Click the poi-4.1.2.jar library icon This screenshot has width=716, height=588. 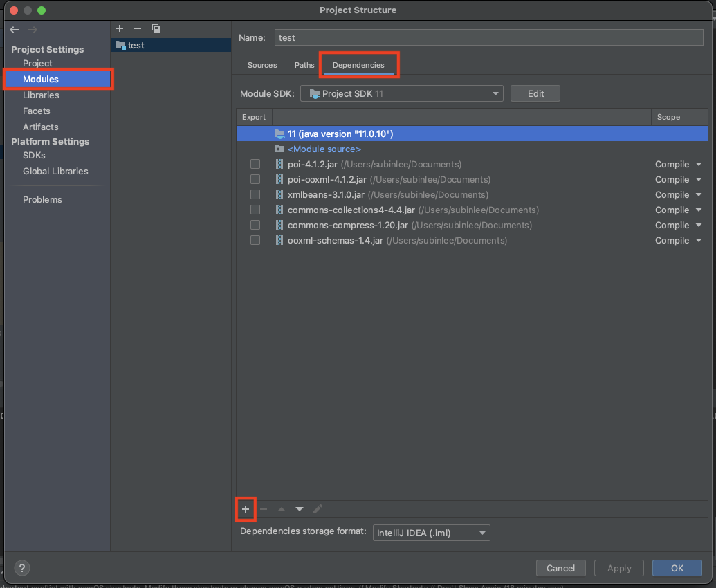pos(279,164)
